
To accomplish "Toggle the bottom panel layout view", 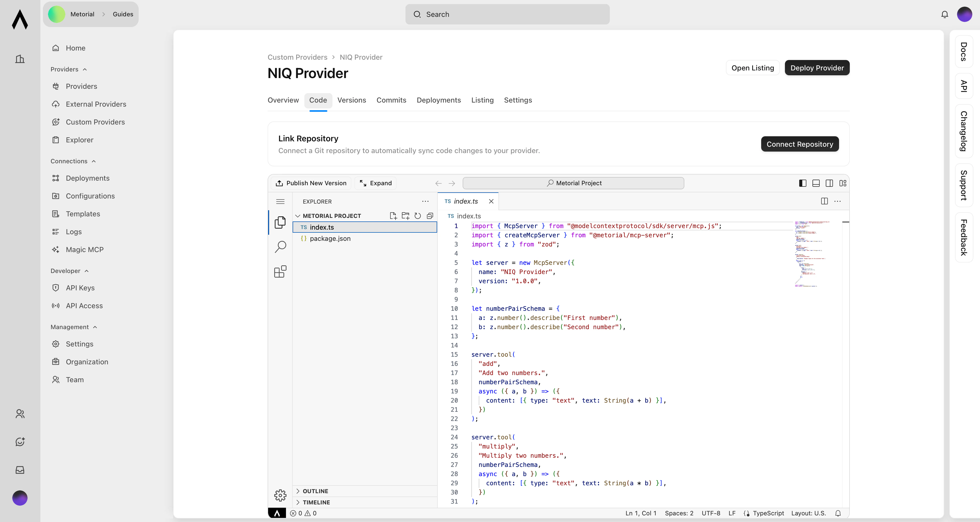I will 816,183.
